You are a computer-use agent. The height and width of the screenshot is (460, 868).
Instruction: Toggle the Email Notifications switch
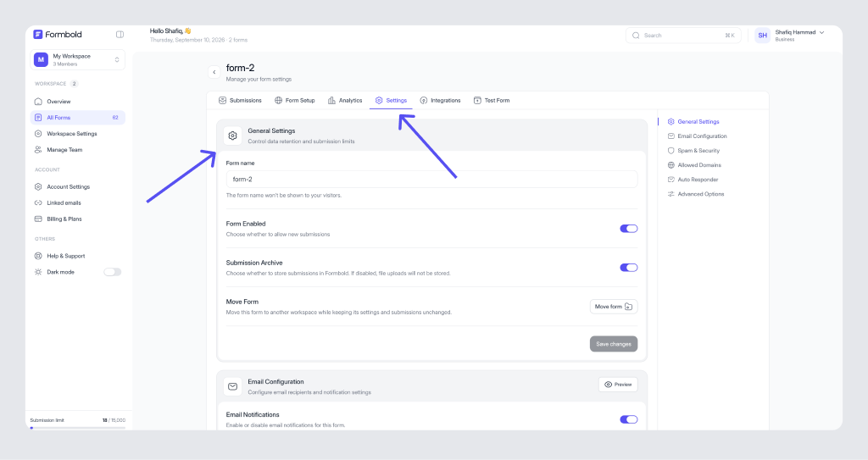coord(629,419)
